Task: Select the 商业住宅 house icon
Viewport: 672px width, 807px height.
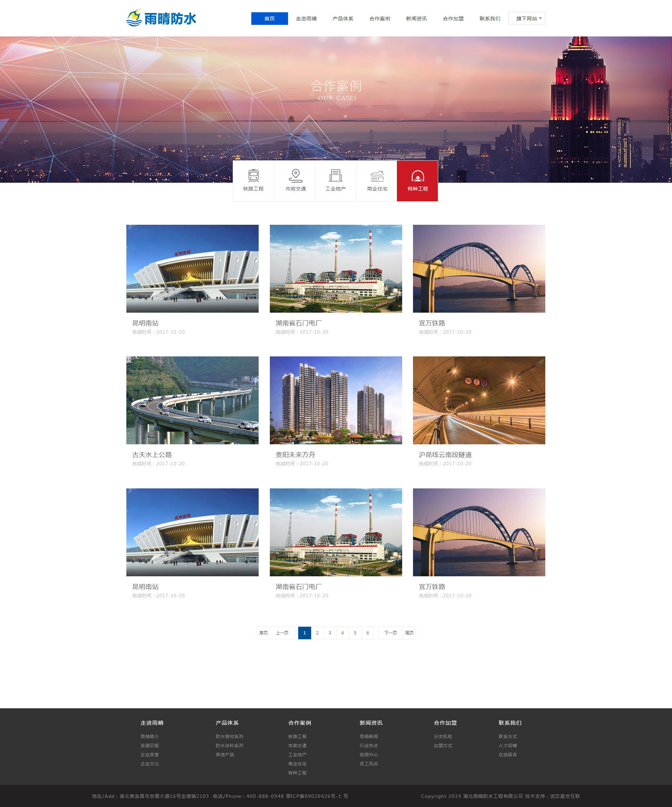Action: tap(377, 176)
